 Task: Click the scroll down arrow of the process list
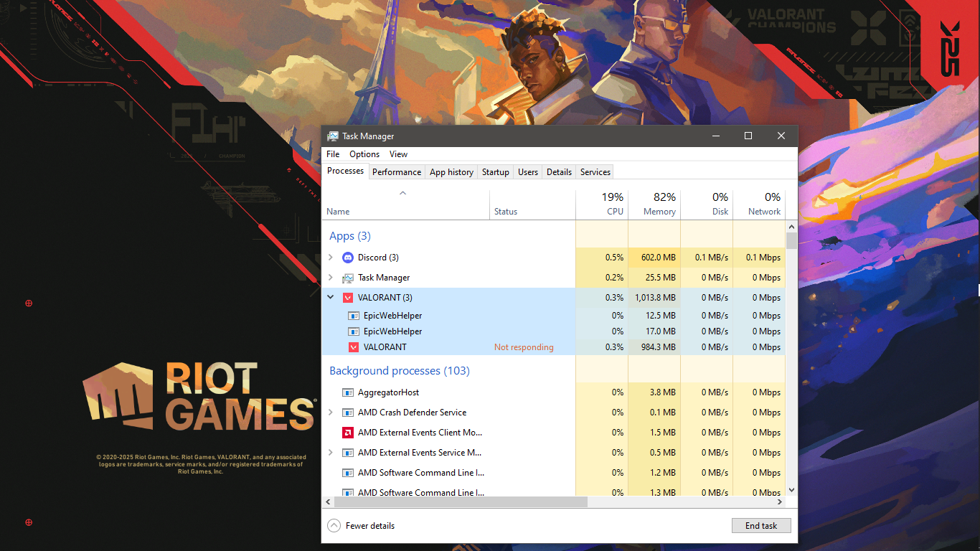(791, 490)
